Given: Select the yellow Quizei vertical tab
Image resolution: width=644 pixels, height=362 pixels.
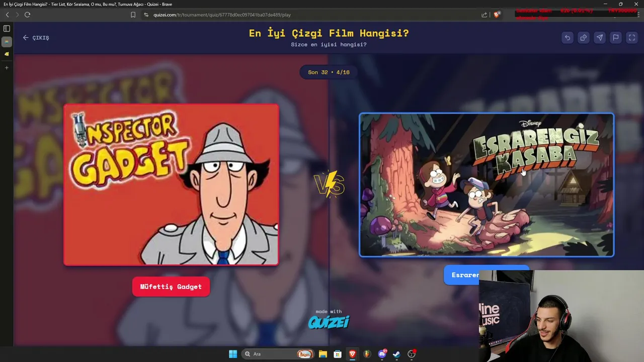Looking at the screenshot, I should point(7,54).
